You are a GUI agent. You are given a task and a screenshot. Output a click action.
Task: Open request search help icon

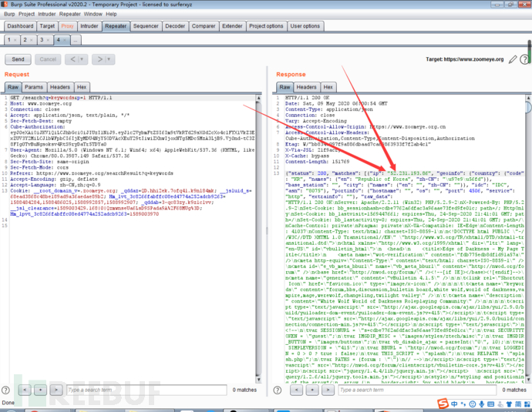(5, 390)
